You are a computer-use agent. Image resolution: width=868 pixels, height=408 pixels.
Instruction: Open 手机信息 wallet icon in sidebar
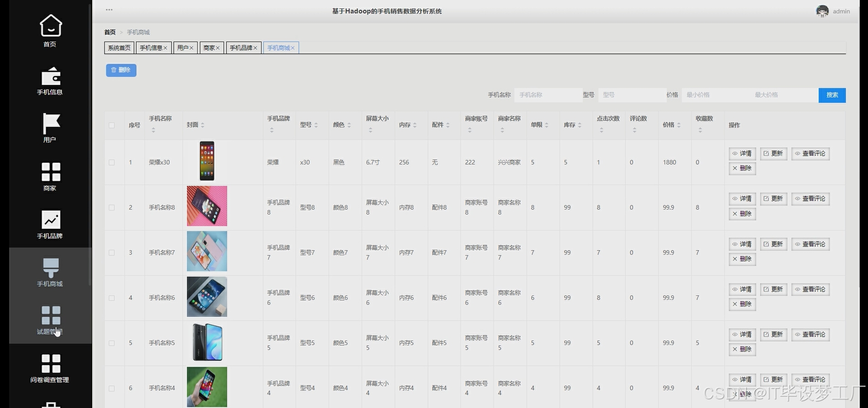(x=51, y=76)
